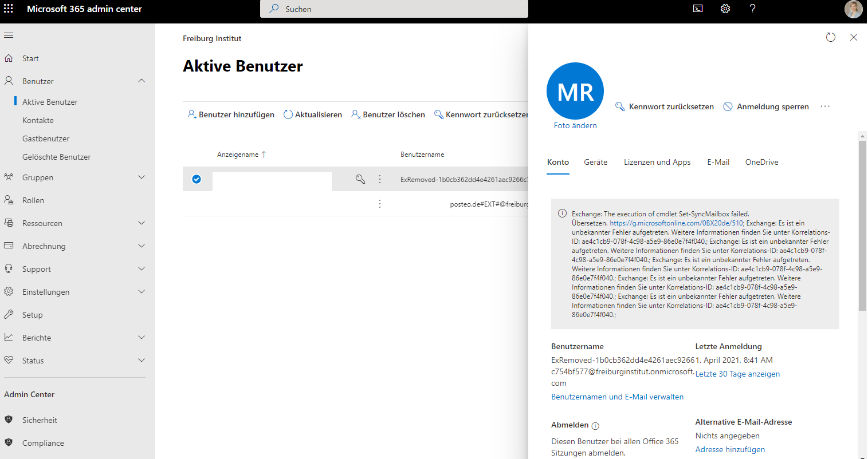Click the Compliance shield icon

click(9, 443)
